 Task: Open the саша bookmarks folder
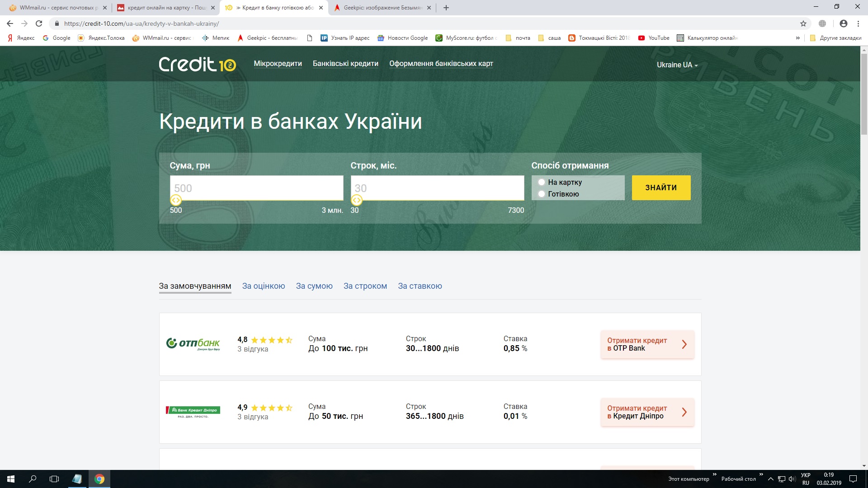click(549, 38)
